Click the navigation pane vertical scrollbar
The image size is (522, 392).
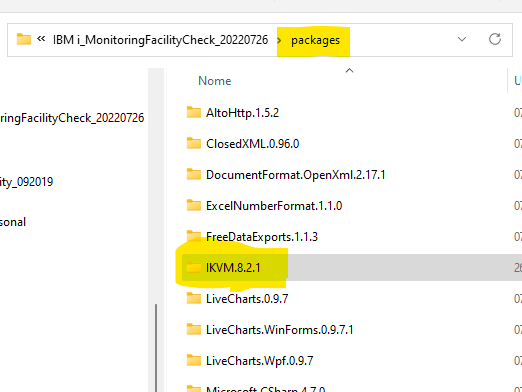point(156,348)
